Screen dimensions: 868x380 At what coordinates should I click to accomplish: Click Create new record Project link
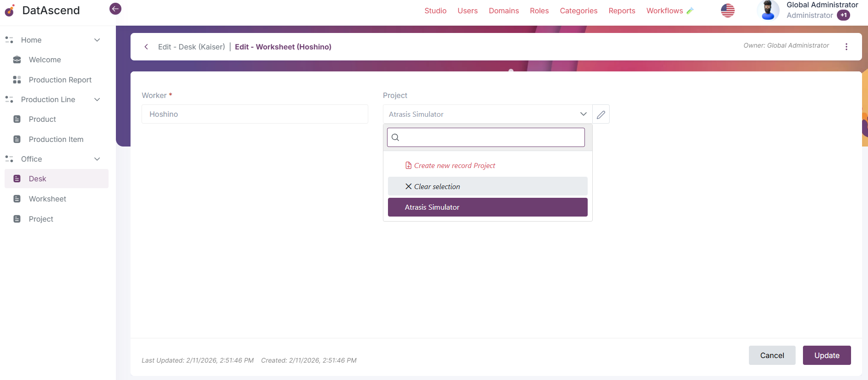[454, 165]
